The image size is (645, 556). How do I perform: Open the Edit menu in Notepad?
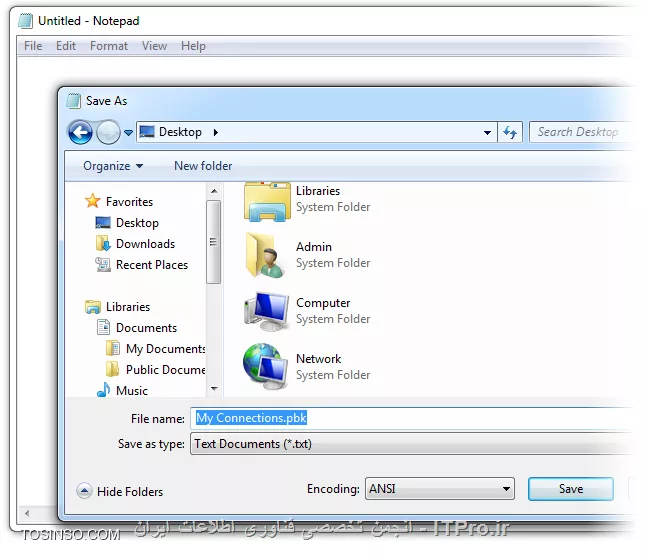click(x=66, y=46)
